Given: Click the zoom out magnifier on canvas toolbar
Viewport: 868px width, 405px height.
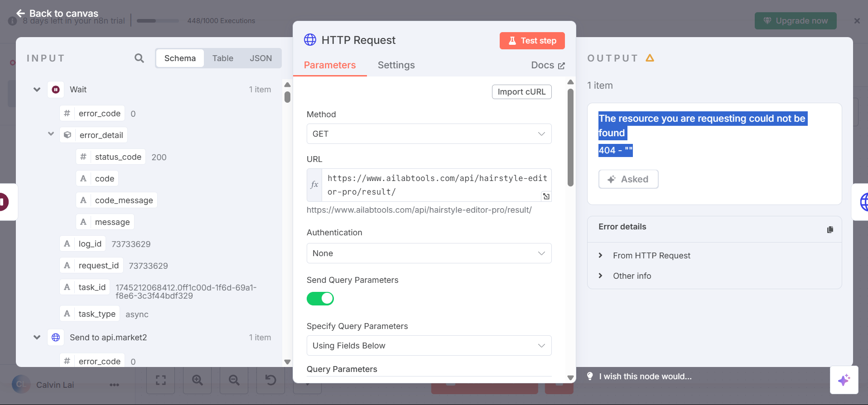Looking at the screenshot, I should pyautogui.click(x=234, y=380).
